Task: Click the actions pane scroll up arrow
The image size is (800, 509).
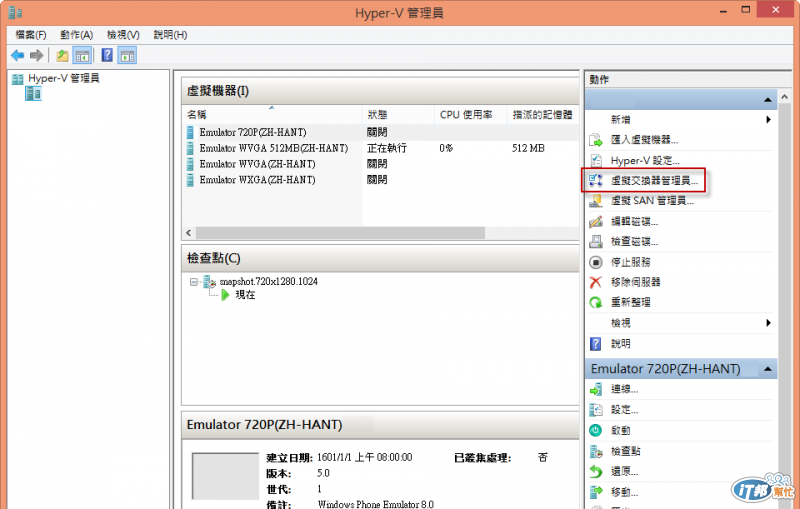Action: coord(785,96)
